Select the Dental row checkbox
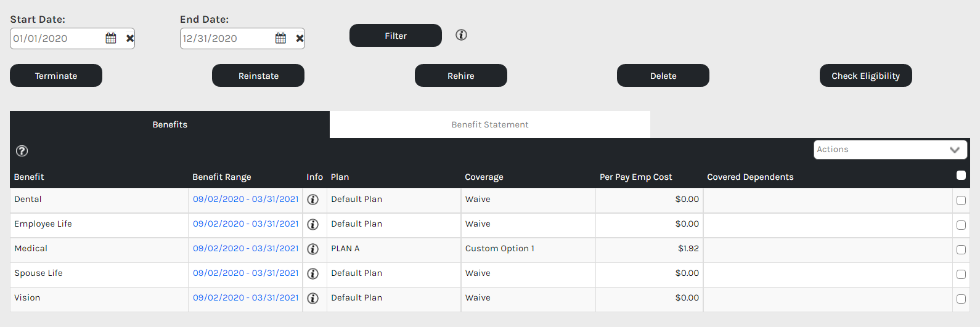Viewport: 980px width, 327px height. (961, 200)
